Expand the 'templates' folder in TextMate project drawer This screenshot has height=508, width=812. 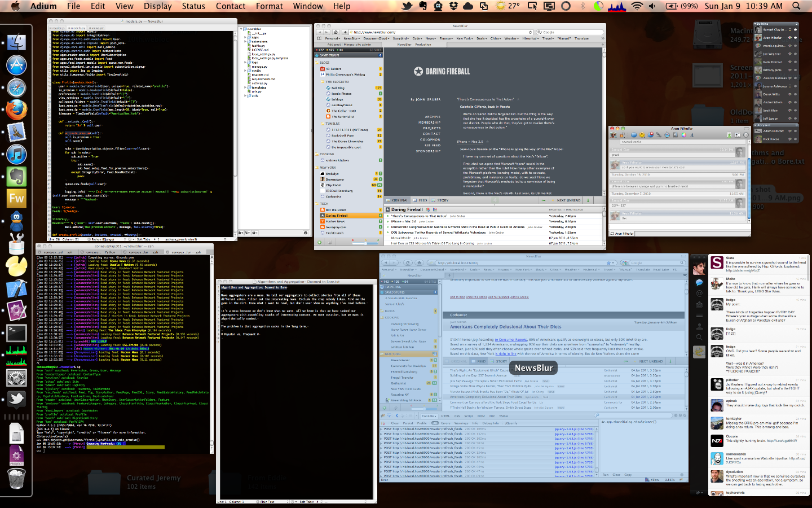coord(245,87)
